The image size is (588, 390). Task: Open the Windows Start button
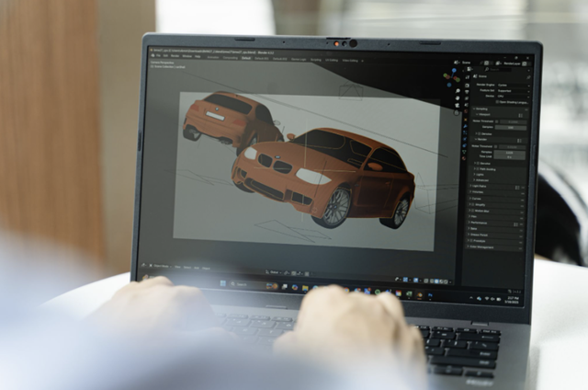(x=223, y=283)
